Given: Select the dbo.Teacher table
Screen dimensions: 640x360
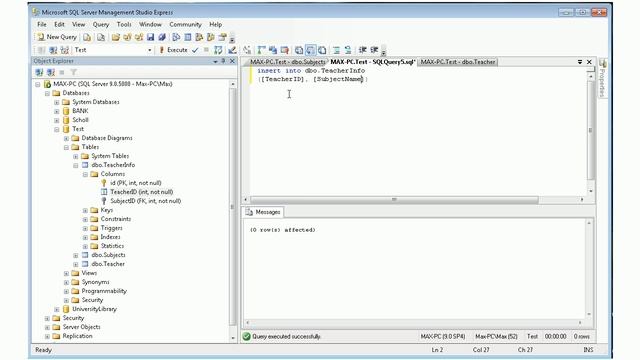Looking at the screenshot, I should pyautogui.click(x=108, y=264).
